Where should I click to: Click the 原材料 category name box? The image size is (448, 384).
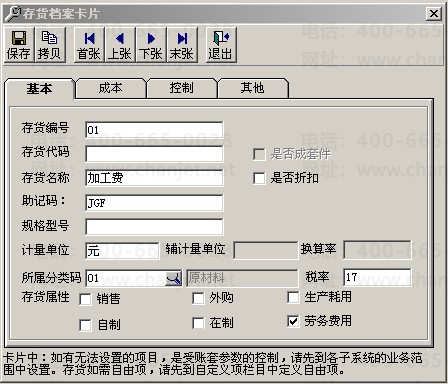242,278
